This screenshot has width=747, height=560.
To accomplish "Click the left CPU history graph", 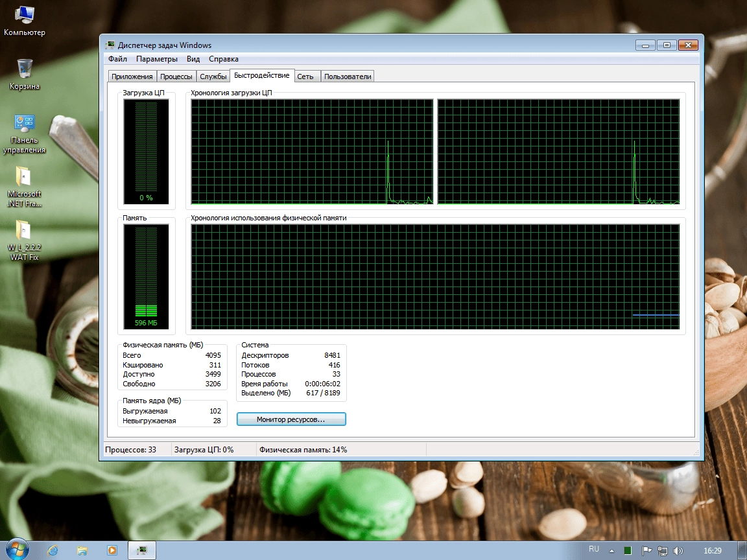I will point(312,152).
